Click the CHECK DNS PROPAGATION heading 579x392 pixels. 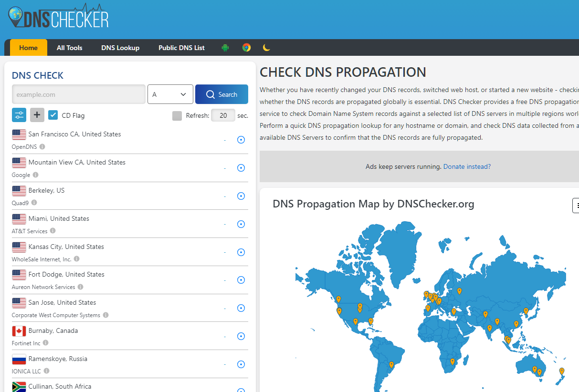pyautogui.click(x=343, y=72)
